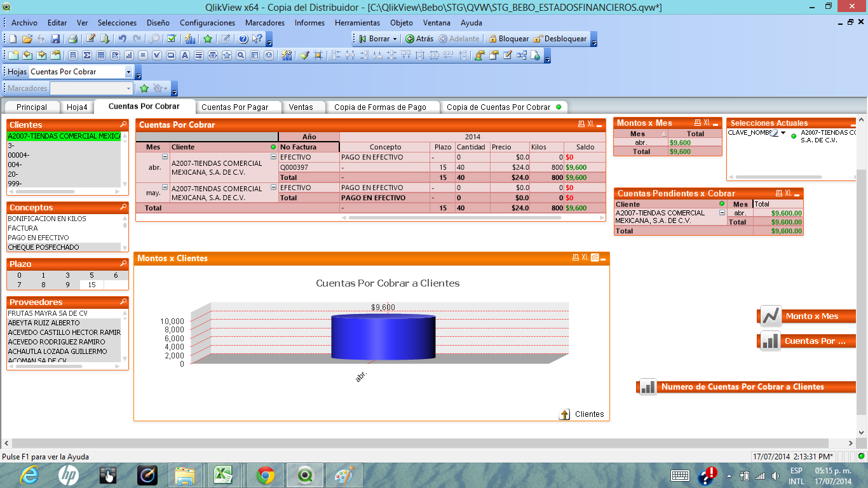Click the horizontal scrollbar of Cuentas Por Cobrar table
This screenshot has height=488, width=868.
(454, 217)
